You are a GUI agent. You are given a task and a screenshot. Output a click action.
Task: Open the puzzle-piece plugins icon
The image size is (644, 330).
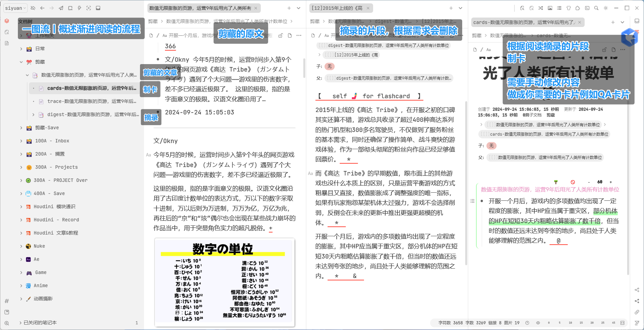click(578, 8)
